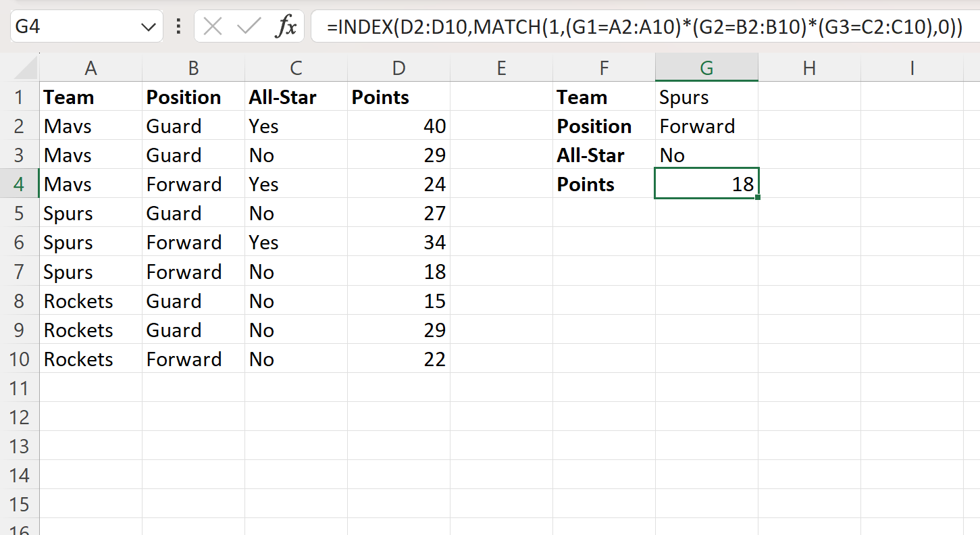Click the vertical ellipsis beside the Name Box
The image size is (980, 535).
pyautogui.click(x=178, y=26)
